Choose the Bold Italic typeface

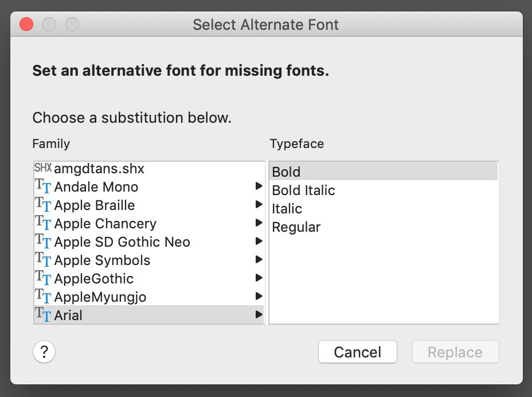(303, 190)
